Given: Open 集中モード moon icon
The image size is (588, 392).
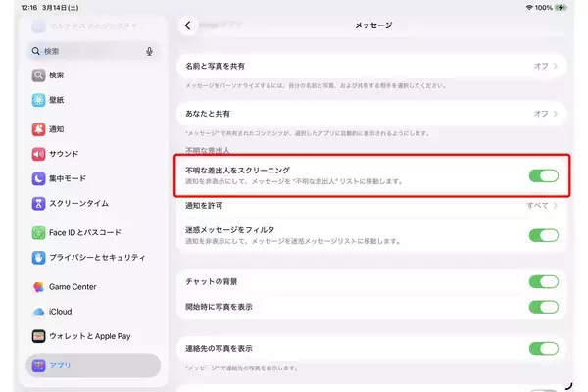Looking at the screenshot, I should pos(38,178).
